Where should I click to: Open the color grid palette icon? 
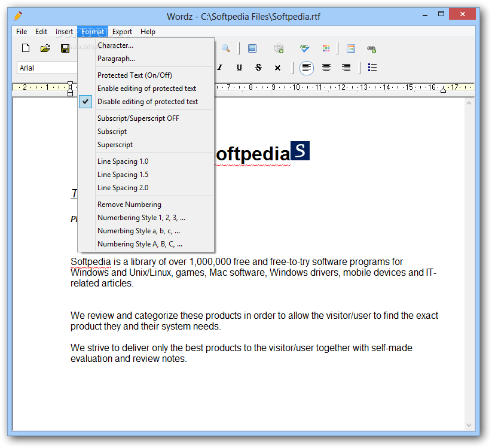click(326, 48)
